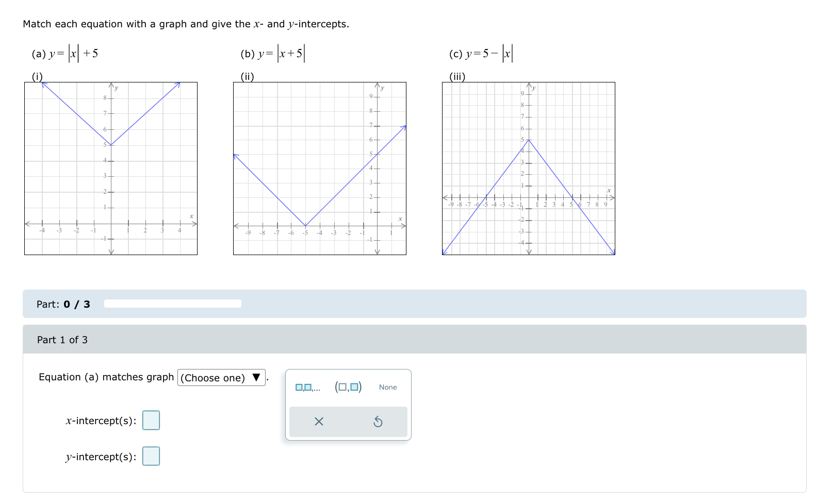Select the 'None' answer option
The width and height of the screenshot is (818, 504).
pyautogui.click(x=388, y=387)
